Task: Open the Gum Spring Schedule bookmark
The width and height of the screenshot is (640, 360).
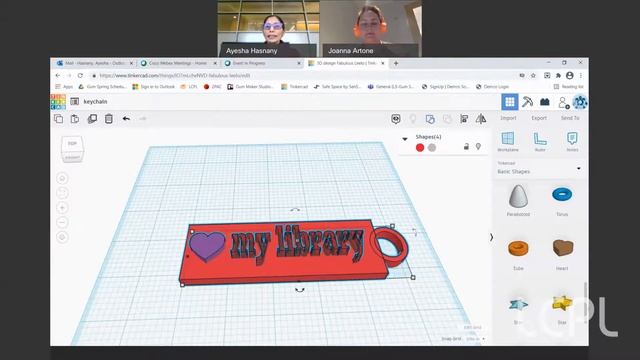Action: (102, 87)
